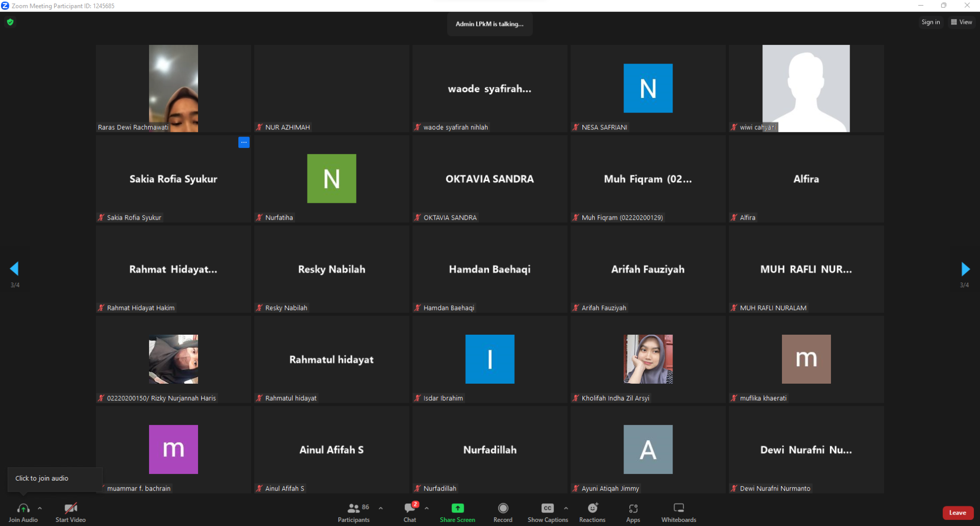Image resolution: width=980 pixels, height=526 pixels.
Task: Click waode syafirah nihlah name label
Action: (x=455, y=127)
